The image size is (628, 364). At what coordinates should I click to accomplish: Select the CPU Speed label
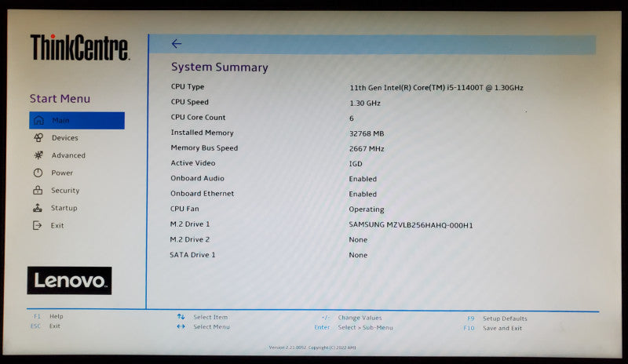point(189,102)
